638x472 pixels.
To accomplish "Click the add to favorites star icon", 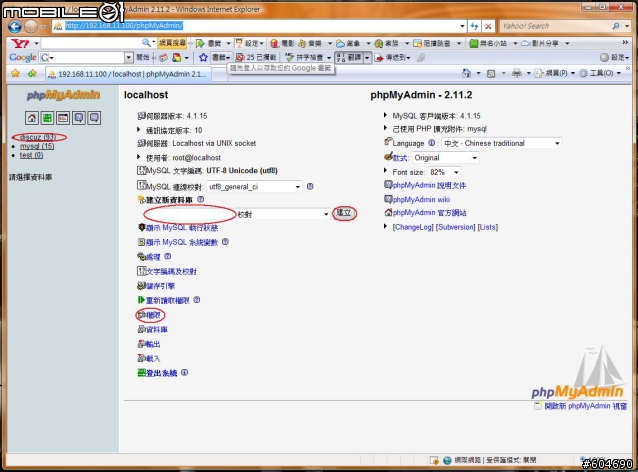I will (x=32, y=73).
